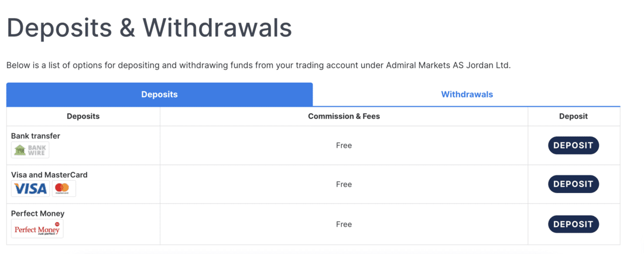This screenshot has width=644, height=254.
Task: Click the Free fee for Bank transfer
Action: pos(344,145)
